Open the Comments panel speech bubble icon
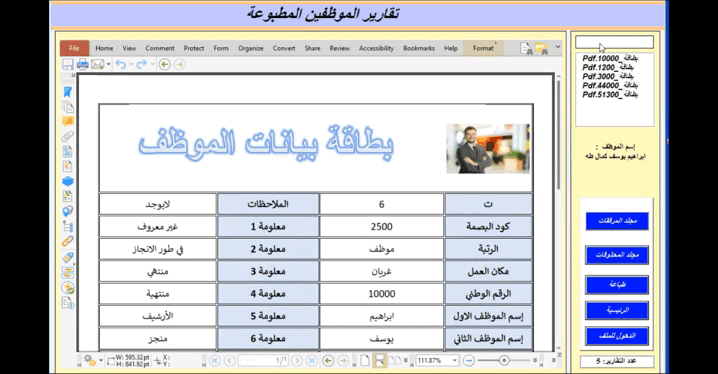 click(x=68, y=121)
